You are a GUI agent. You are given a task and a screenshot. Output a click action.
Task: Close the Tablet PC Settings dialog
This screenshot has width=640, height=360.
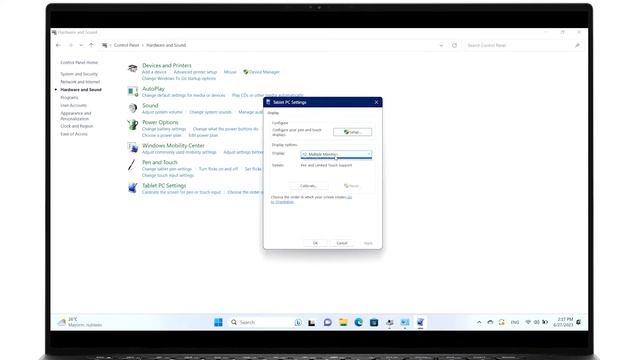(x=376, y=102)
